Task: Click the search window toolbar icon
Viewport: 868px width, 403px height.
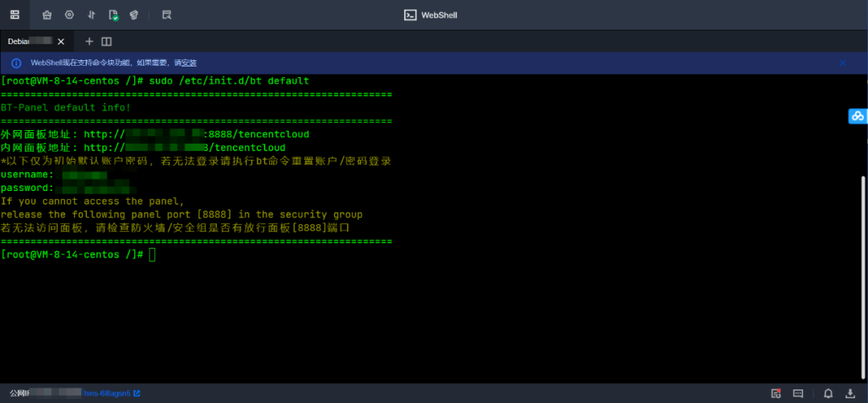Action: [166, 15]
